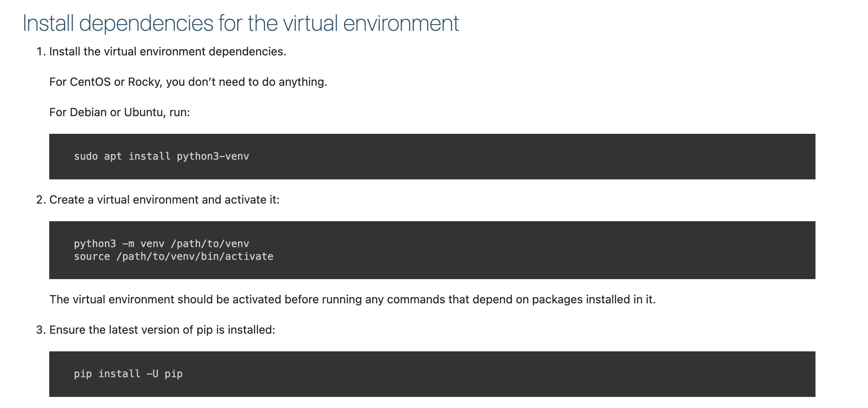Screen dimensions: 868x408
Task: Click the 'Install dependencies for the virtual environment' heading
Action: pyautogui.click(x=240, y=23)
